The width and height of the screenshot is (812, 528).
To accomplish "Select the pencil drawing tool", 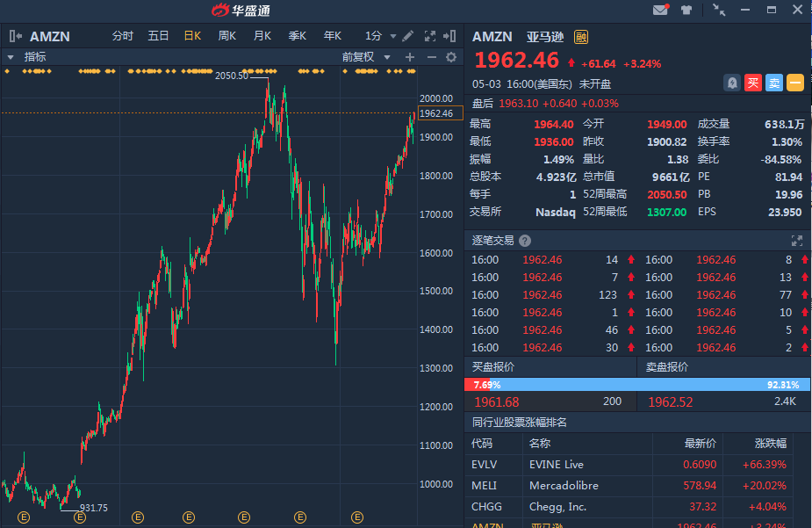I will pyautogui.click(x=408, y=36).
